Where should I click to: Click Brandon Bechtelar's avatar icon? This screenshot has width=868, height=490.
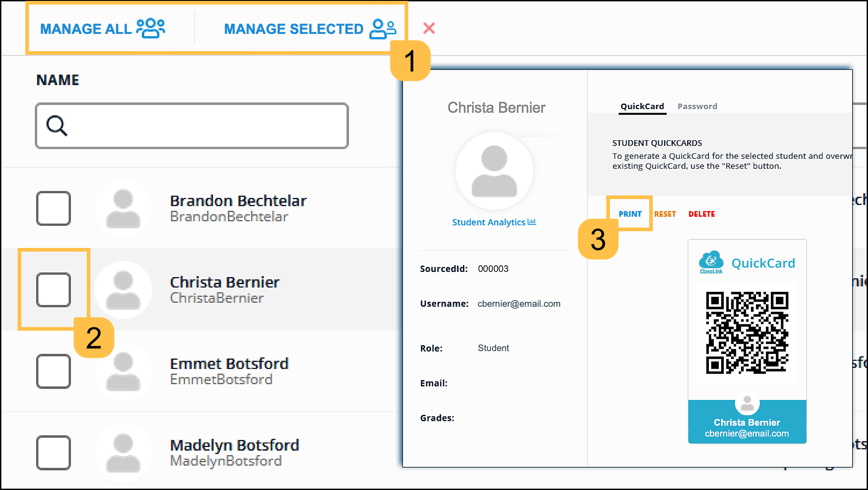[x=123, y=209]
